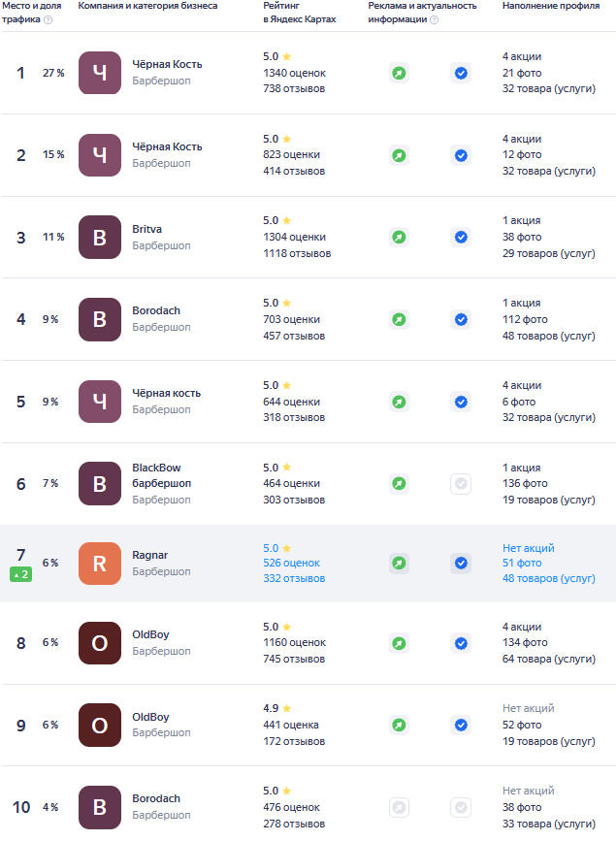
Task: Click the "Нет акций" link in Ragnar row
Action: 529,548
